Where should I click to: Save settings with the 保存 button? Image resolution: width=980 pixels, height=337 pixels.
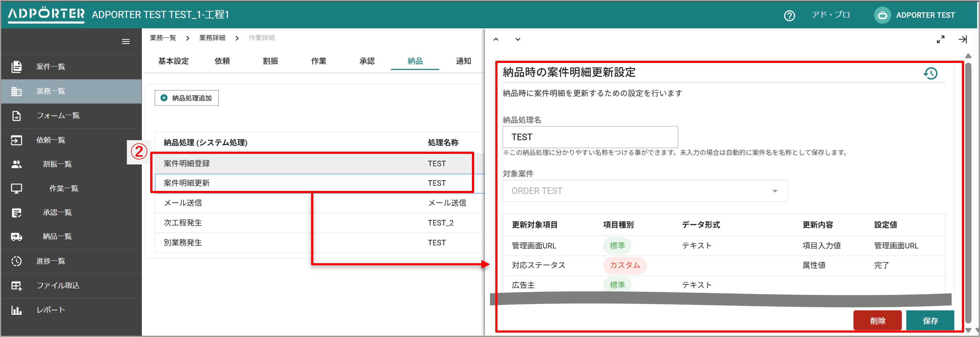[930, 320]
